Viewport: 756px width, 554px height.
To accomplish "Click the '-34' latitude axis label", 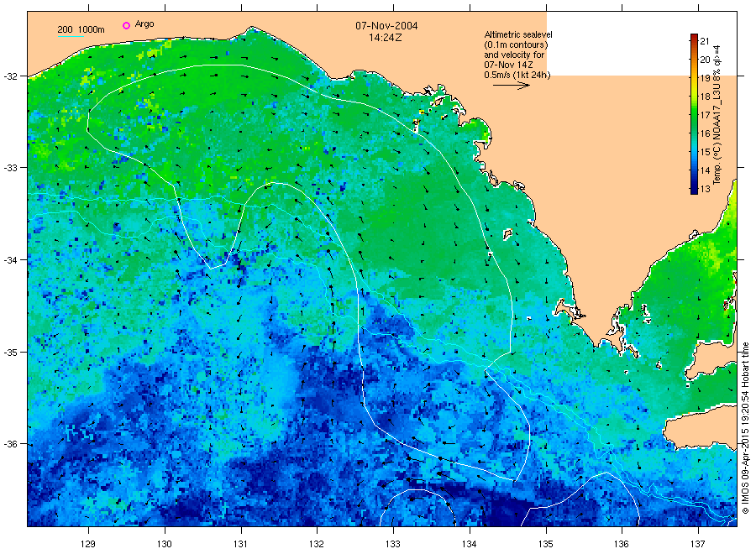I will [11, 260].
